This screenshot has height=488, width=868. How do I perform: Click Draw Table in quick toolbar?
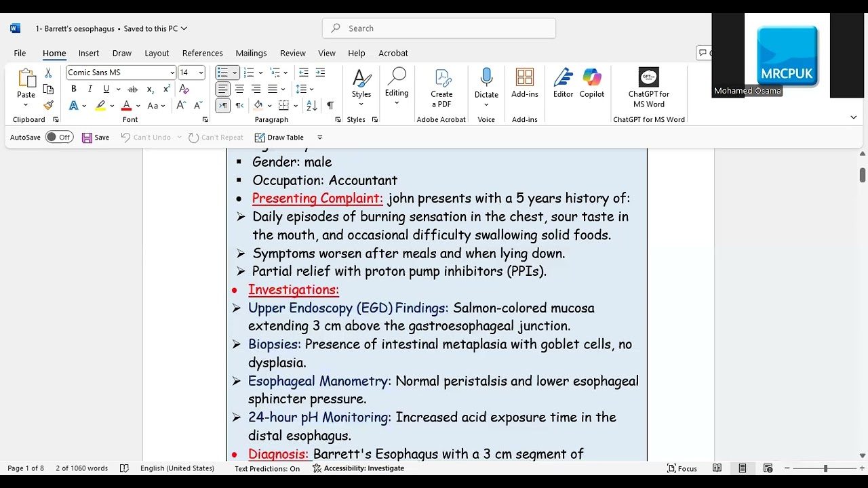[279, 137]
